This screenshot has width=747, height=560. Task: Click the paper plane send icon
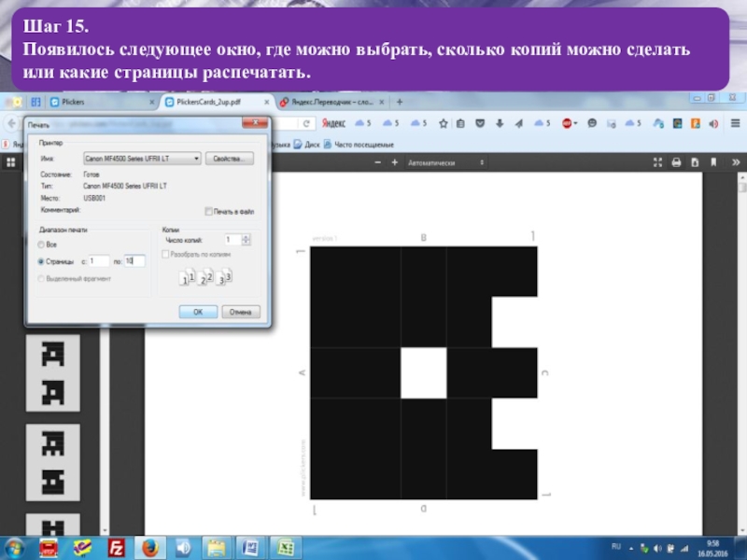(x=519, y=124)
